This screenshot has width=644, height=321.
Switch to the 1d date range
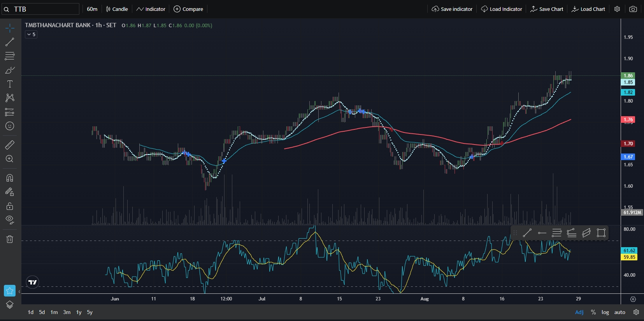[31, 312]
